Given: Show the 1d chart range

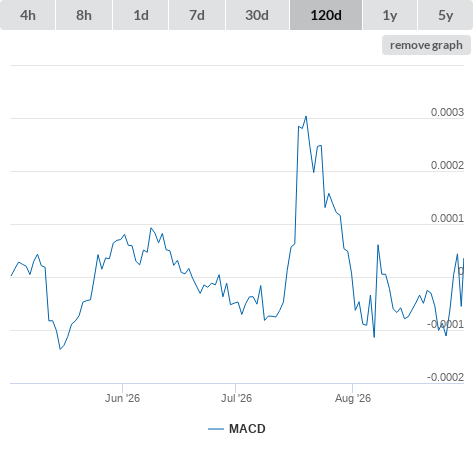Looking at the screenshot, I should pyautogui.click(x=141, y=15).
